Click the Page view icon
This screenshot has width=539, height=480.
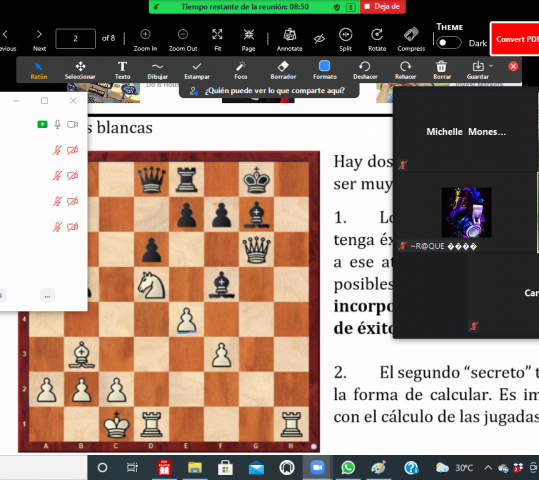tap(249, 40)
